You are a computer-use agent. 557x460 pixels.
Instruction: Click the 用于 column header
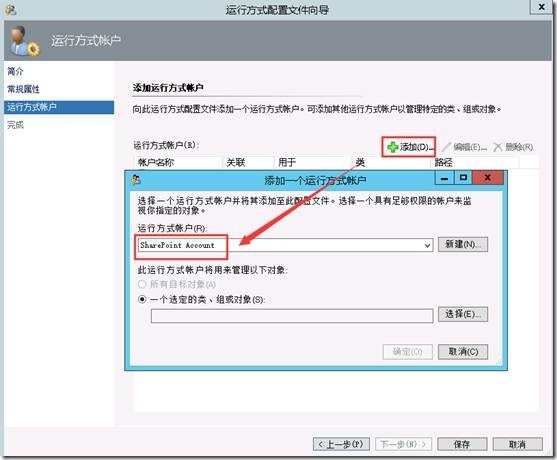[313, 163]
